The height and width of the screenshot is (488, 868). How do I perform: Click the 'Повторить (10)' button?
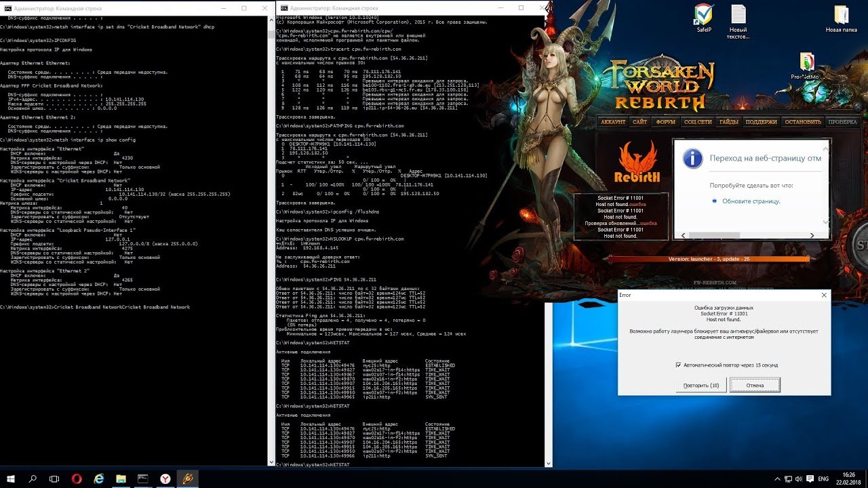click(701, 385)
